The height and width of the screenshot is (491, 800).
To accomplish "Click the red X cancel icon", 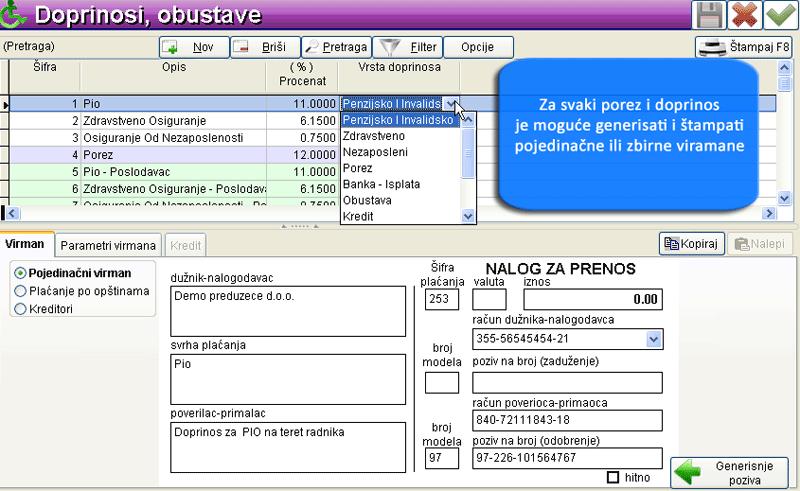I will tap(744, 16).
